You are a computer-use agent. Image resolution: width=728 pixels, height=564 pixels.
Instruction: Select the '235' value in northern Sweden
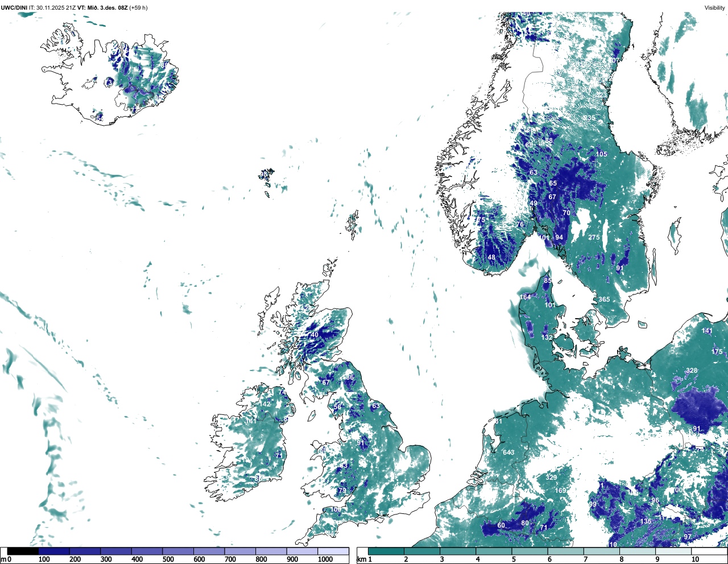point(590,118)
